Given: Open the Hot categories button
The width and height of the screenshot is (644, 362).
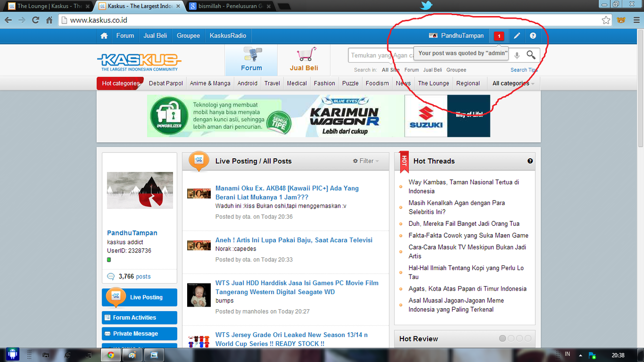Looking at the screenshot, I should pos(120,83).
